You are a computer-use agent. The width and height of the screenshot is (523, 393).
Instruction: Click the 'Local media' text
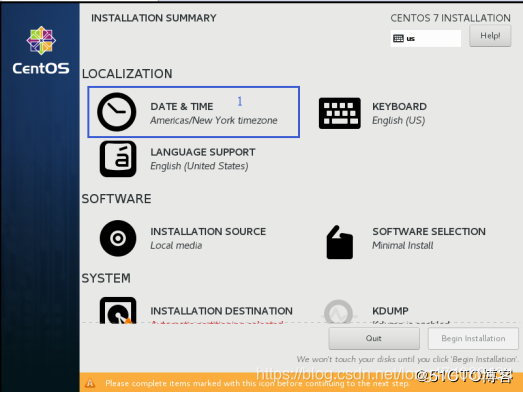tap(176, 246)
